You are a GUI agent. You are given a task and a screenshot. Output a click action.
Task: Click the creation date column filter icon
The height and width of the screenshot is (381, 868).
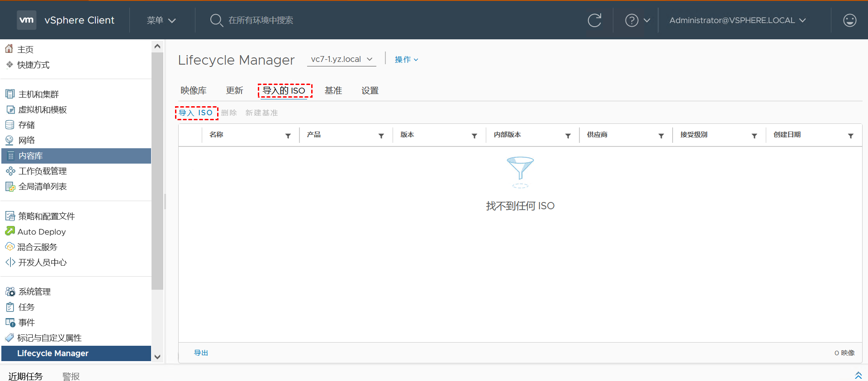point(850,136)
